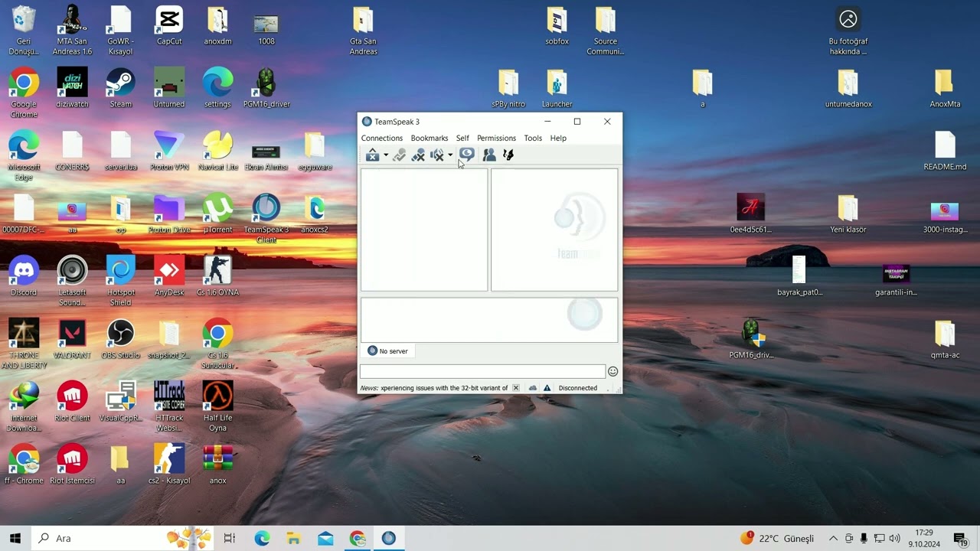The width and height of the screenshot is (980, 551).
Task: Open the Navicat Lite desktop icon
Action: pyautogui.click(x=217, y=151)
